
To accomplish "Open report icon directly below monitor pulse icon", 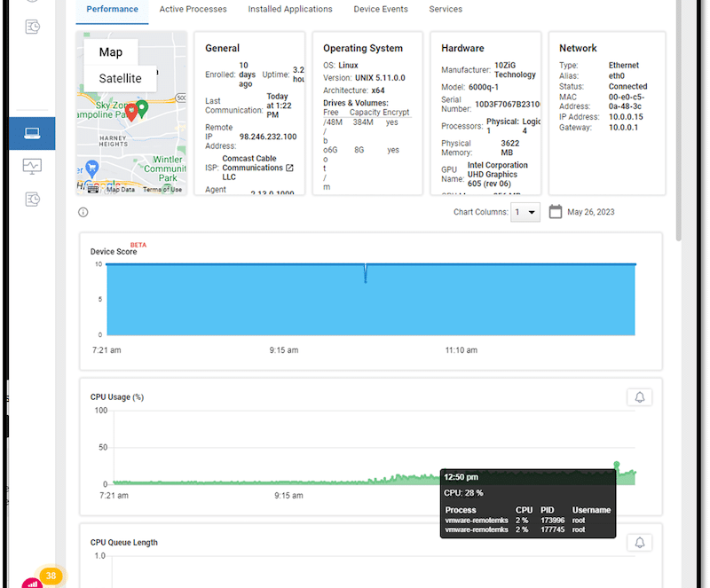I will [32, 200].
